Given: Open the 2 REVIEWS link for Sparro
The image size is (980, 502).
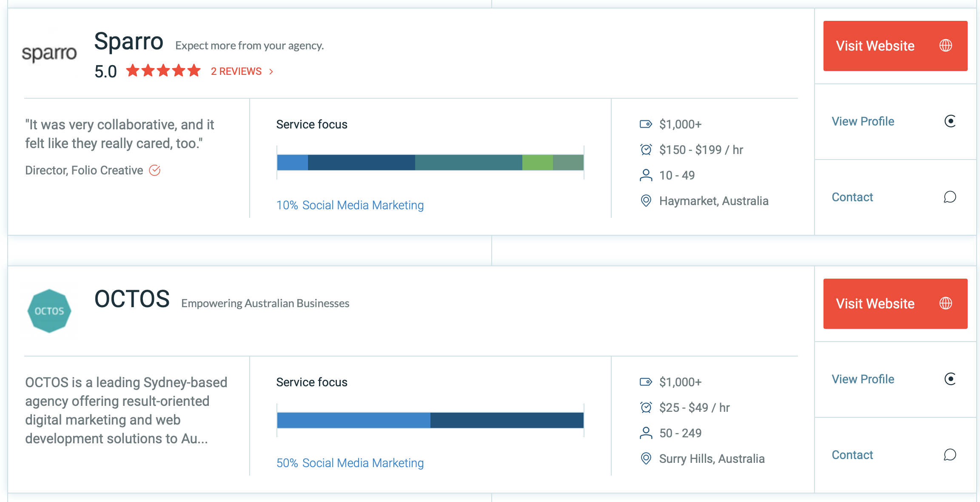Looking at the screenshot, I should coord(236,71).
